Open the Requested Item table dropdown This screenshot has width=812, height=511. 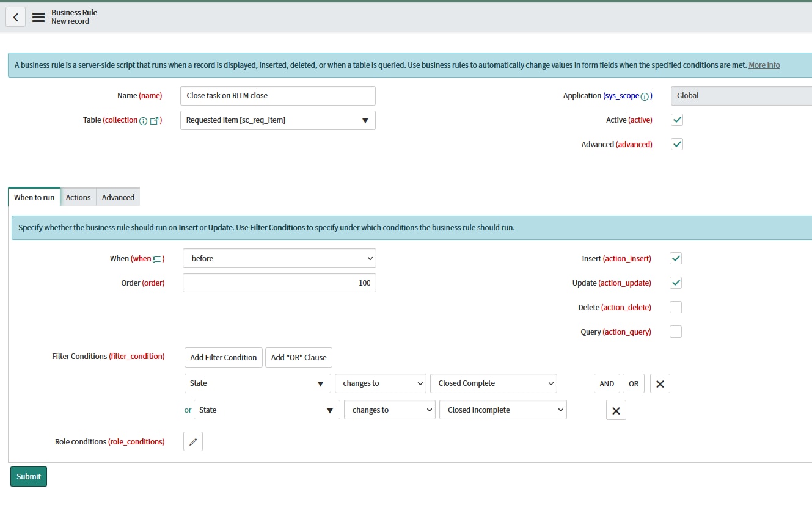(277, 120)
